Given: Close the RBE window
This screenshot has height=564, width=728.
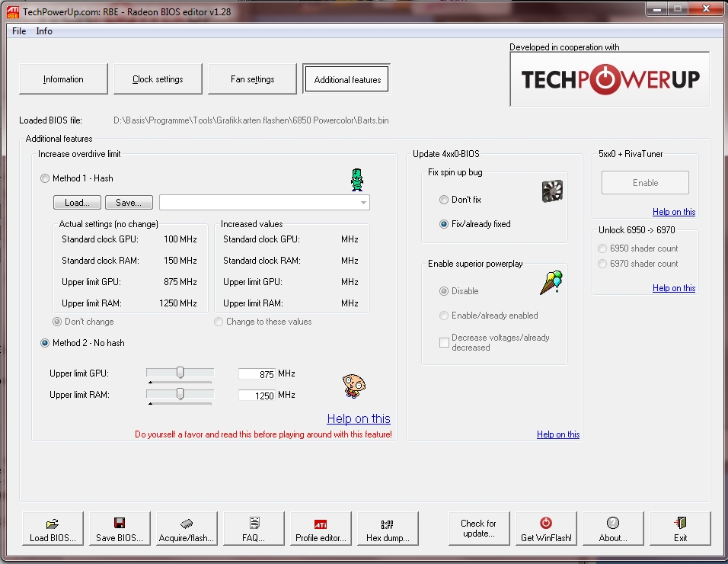Looking at the screenshot, I should pos(706,9).
